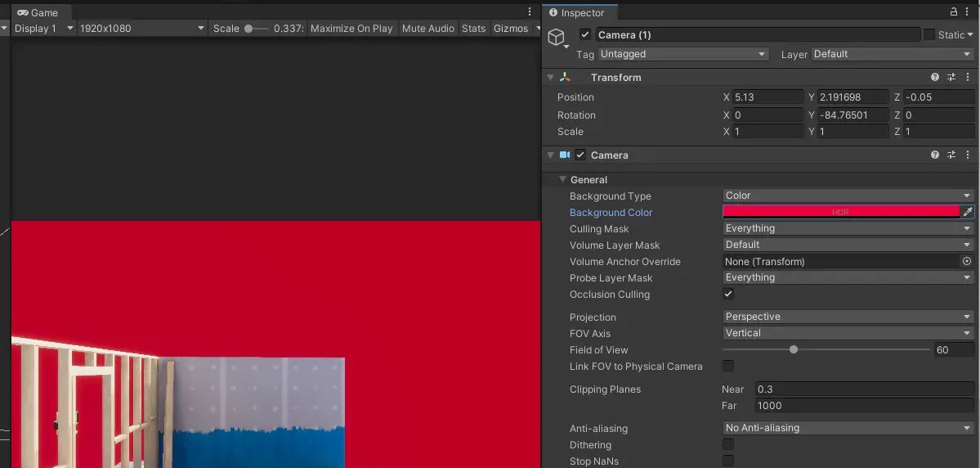This screenshot has height=468, width=980.
Task: Pick background color with the eyedropper
Action: tap(968, 212)
